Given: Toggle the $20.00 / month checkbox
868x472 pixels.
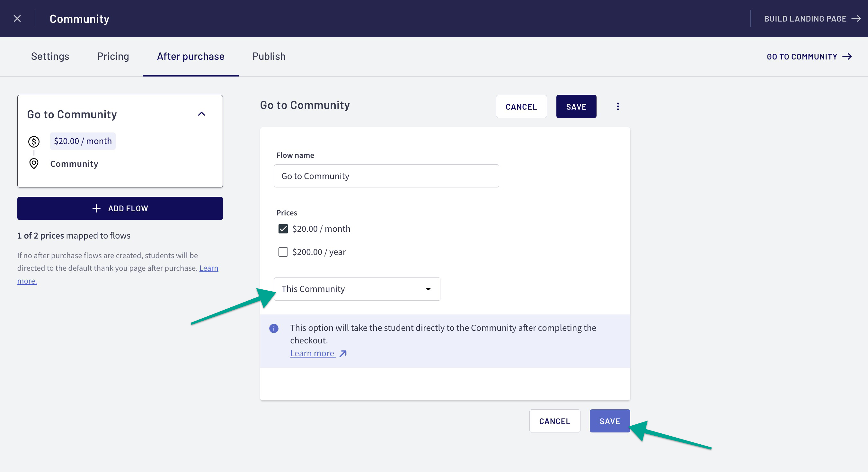Looking at the screenshot, I should pyautogui.click(x=283, y=228).
